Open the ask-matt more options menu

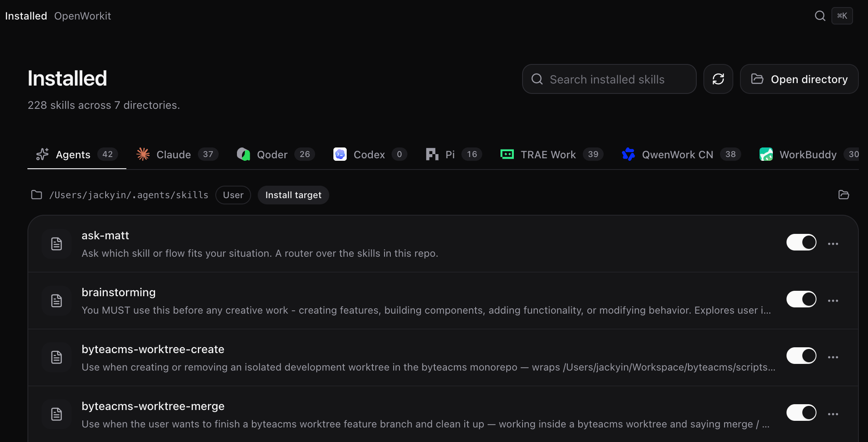tap(833, 244)
